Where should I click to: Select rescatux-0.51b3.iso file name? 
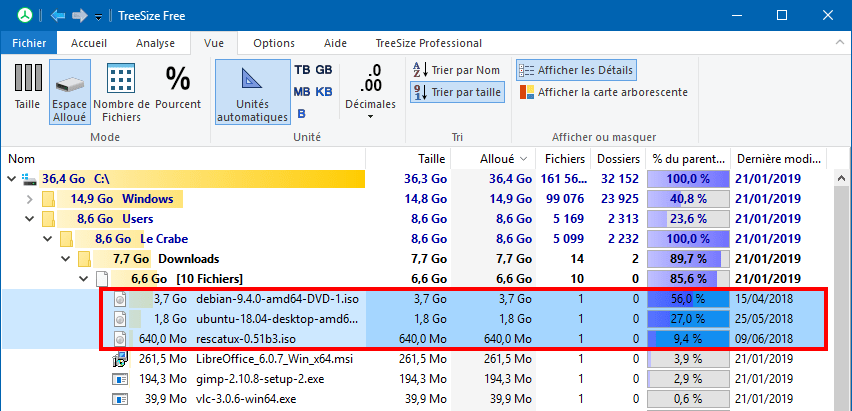click(x=246, y=339)
